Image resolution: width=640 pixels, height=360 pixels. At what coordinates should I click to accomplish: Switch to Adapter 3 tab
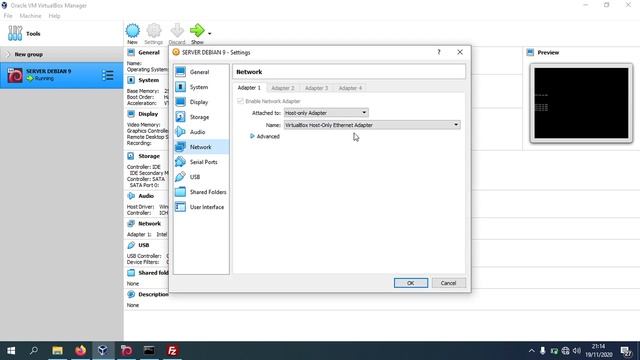tap(316, 88)
